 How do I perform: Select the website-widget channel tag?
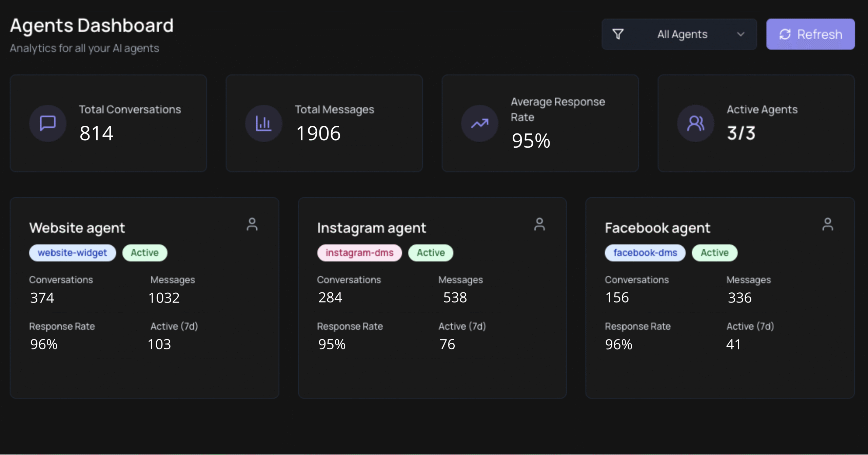[72, 253]
